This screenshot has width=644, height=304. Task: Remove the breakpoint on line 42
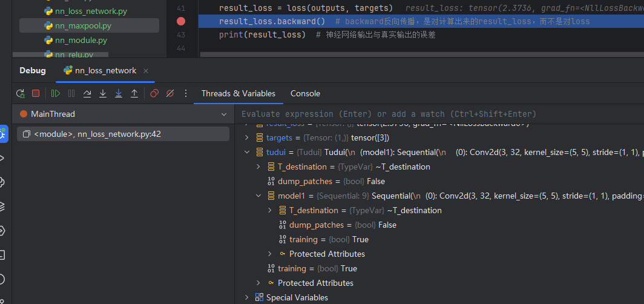point(181,21)
